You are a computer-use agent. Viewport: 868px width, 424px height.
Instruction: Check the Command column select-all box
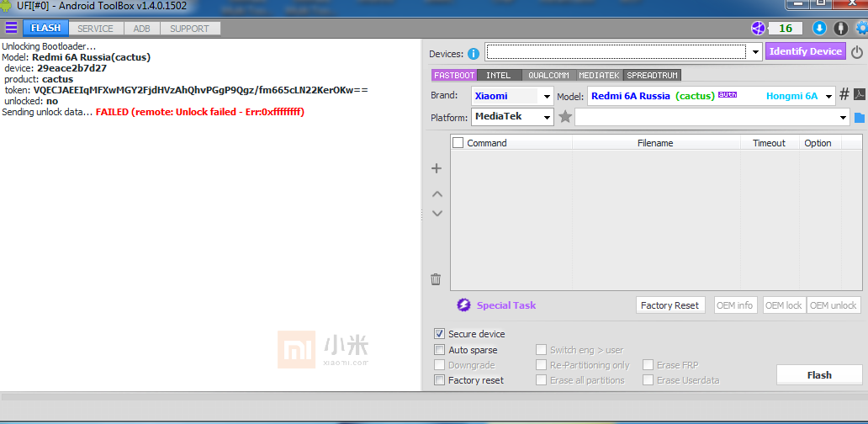[x=458, y=143]
